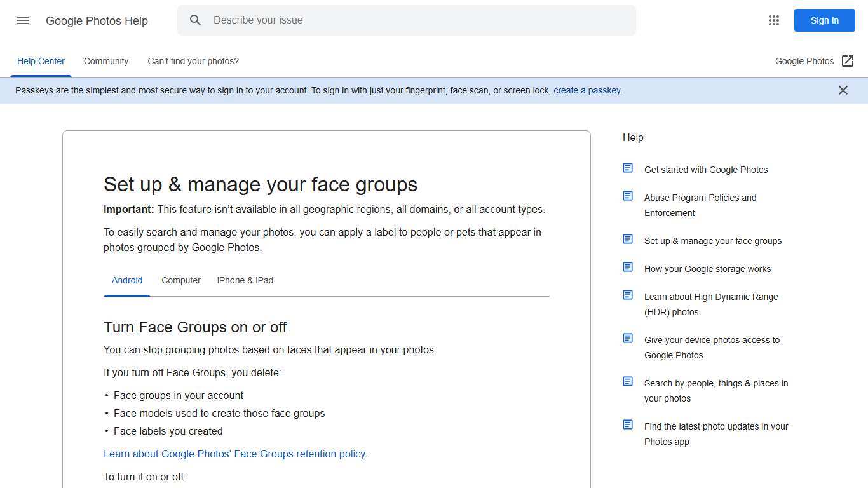
Task: Open the main navigation menu
Action: tap(23, 20)
